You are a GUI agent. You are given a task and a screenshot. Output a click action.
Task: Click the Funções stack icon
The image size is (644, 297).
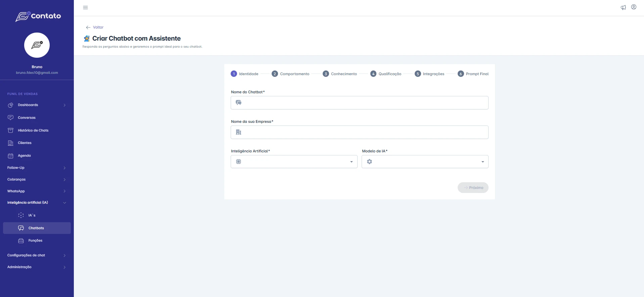pyautogui.click(x=21, y=241)
